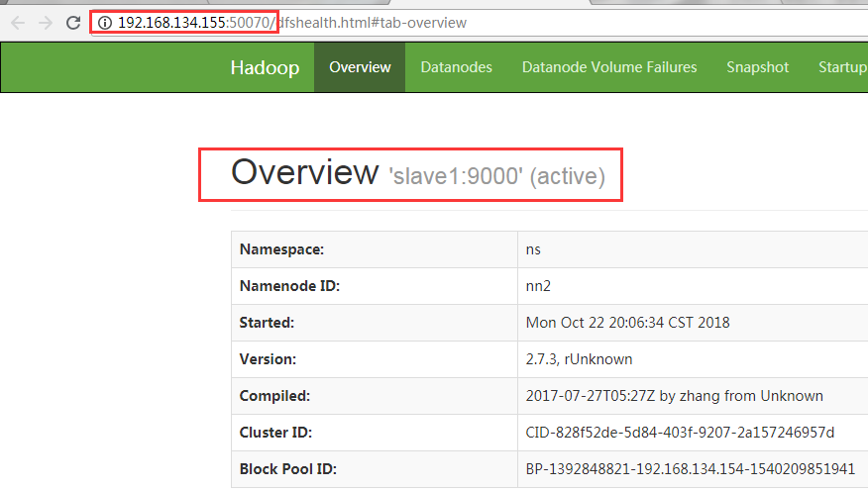Click the Block Pool ID value
This screenshot has height=491, width=868.
pos(691,469)
